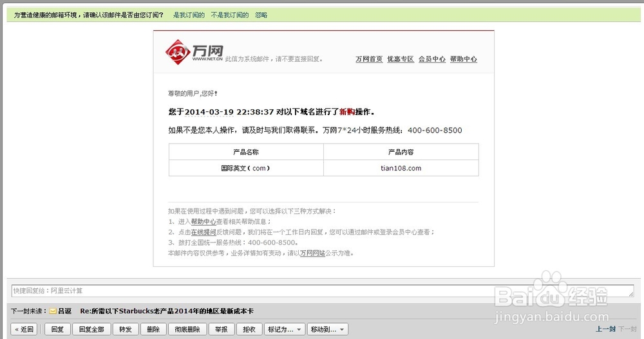Viewport: 644px width, 339px height.
Task: Open 帮助中心 header link
Action: pos(463,59)
